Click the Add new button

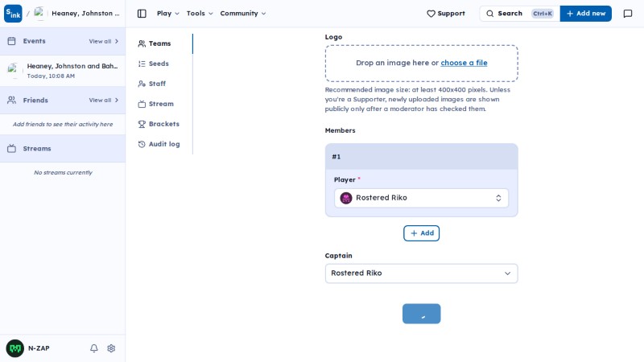click(x=586, y=14)
